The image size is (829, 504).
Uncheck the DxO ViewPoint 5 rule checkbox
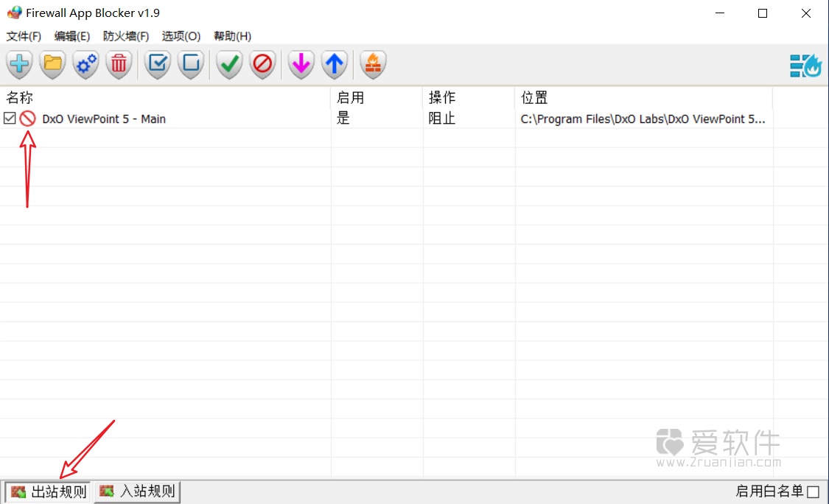coord(10,118)
